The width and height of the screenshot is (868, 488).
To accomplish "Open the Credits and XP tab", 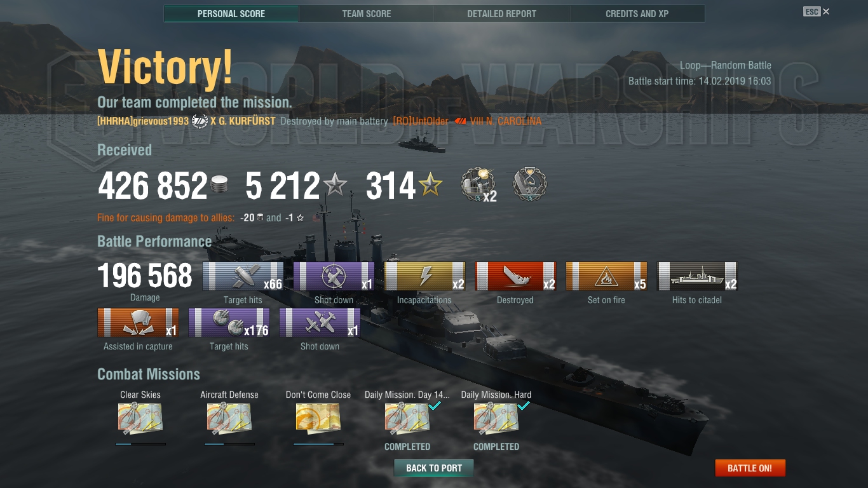I will [x=637, y=13].
